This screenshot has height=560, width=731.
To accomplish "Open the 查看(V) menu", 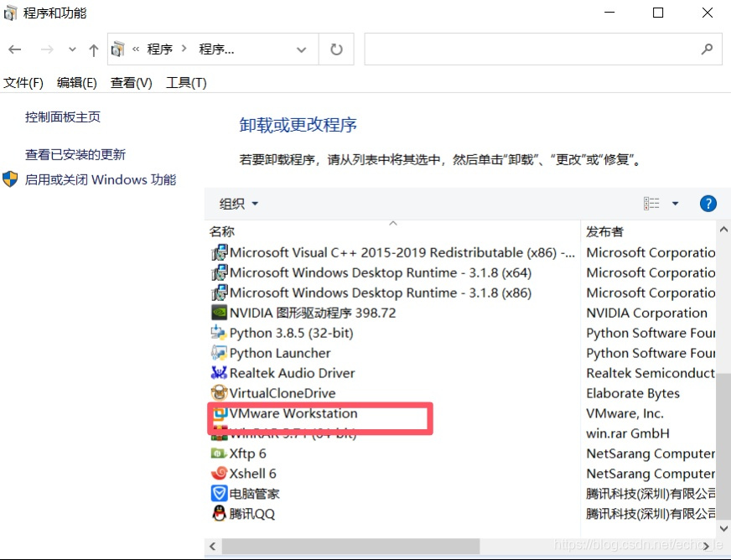I will pos(132,83).
